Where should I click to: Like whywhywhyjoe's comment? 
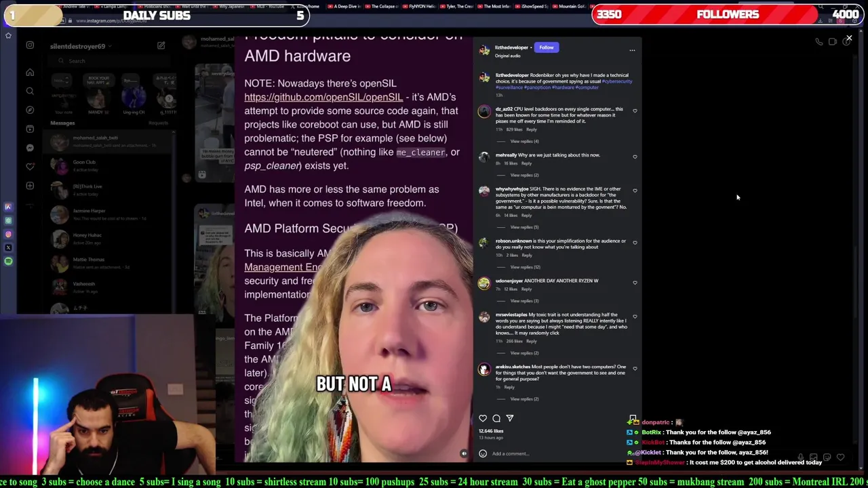[635, 190]
